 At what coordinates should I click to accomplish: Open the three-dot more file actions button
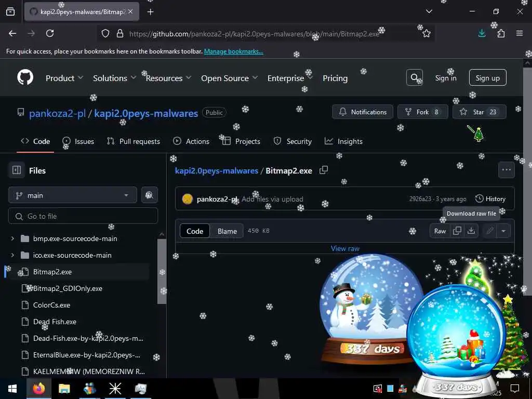pyautogui.click(x=506, y=170)
